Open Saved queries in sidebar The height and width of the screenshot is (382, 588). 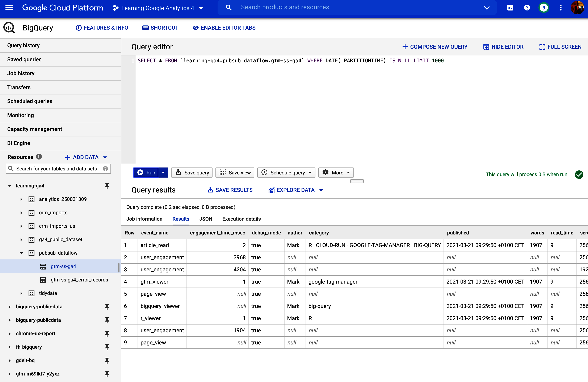(60, 60)
